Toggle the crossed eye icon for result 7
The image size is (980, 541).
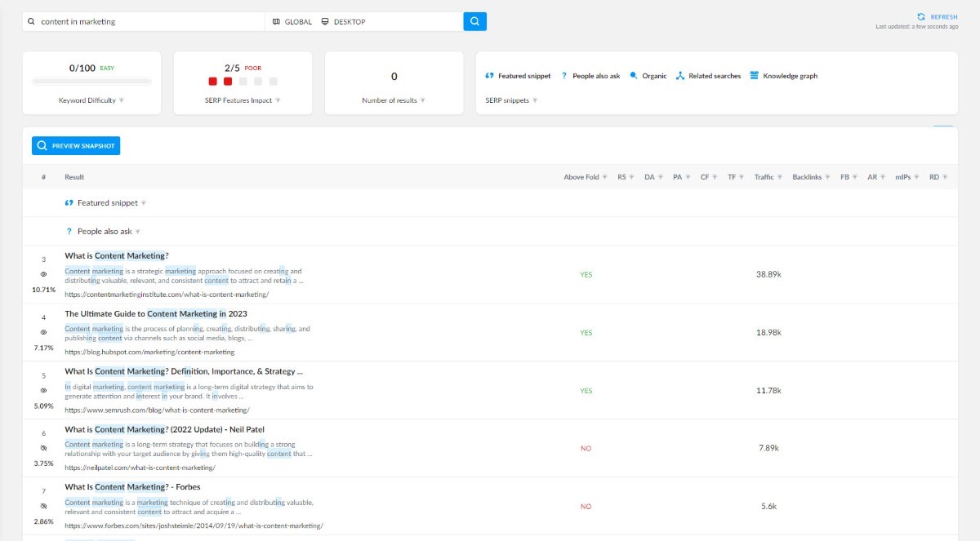coord(44,506)
